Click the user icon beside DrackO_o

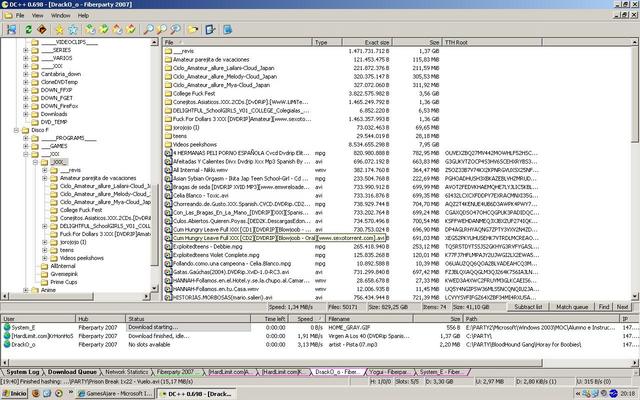click(7, 344)
